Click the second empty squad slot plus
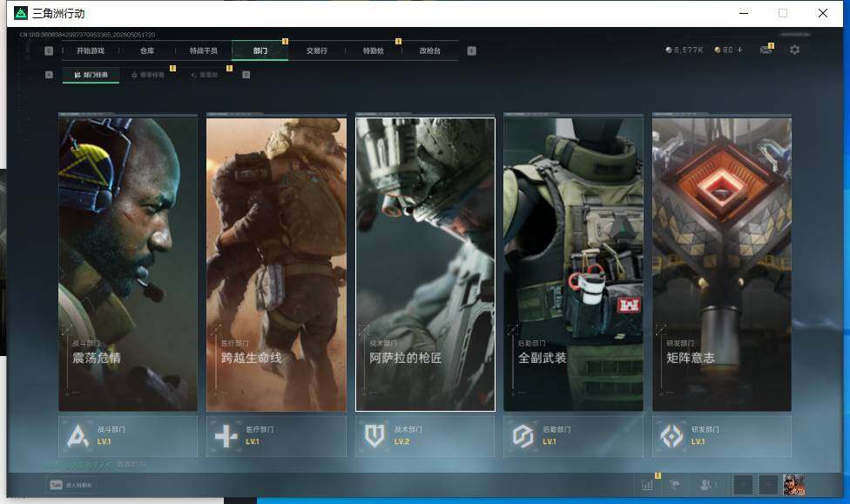The image size is (850, 504). pos(768,485)
